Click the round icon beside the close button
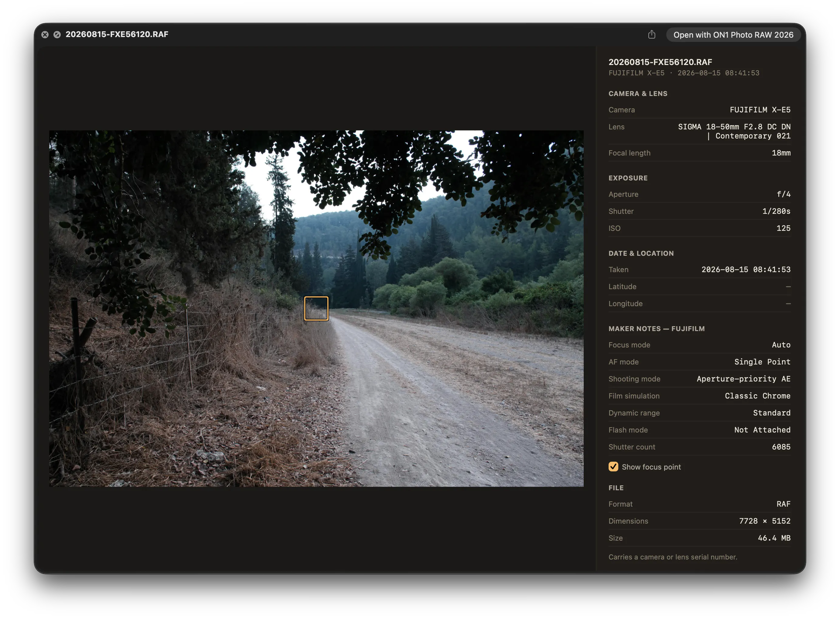 (57, 34)
